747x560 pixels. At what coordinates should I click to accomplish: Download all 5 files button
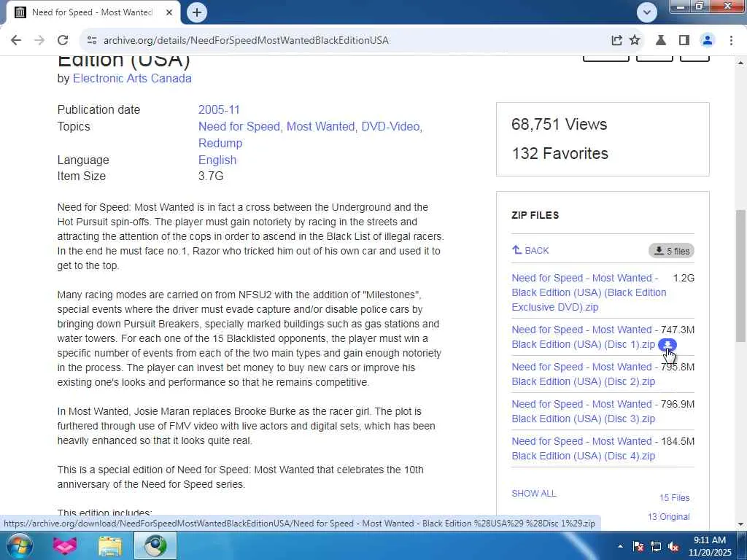pos(671,251)
